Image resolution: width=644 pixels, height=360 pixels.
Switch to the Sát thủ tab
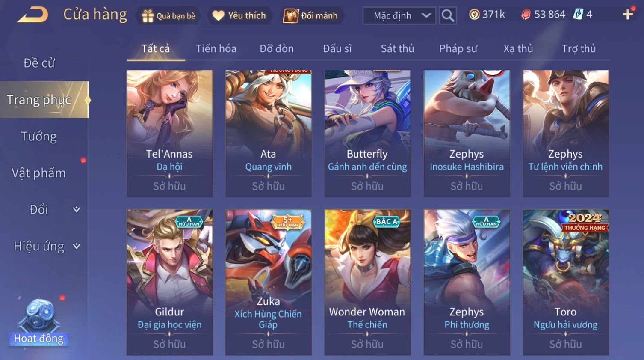pyautogui.click(x=397, y=48)
